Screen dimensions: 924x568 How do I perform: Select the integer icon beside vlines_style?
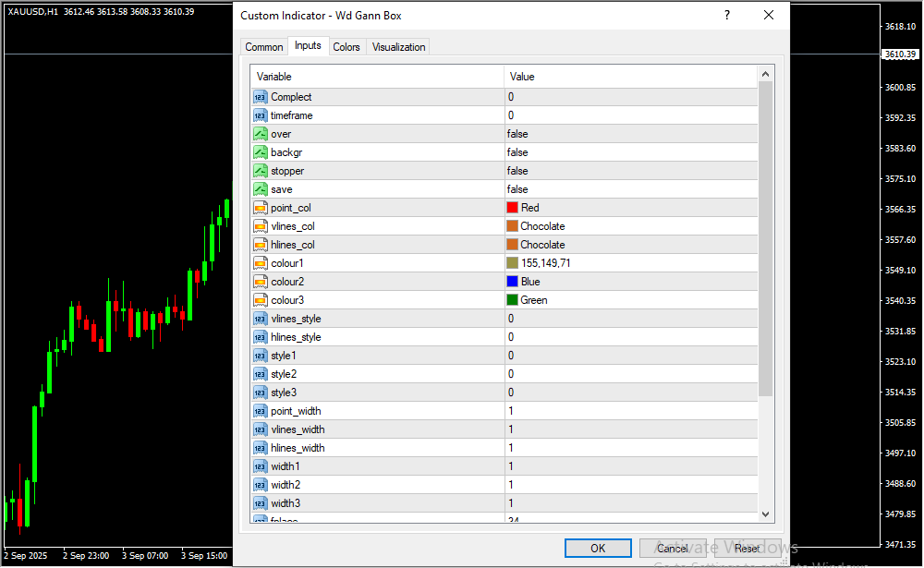(x=261, y=319)
